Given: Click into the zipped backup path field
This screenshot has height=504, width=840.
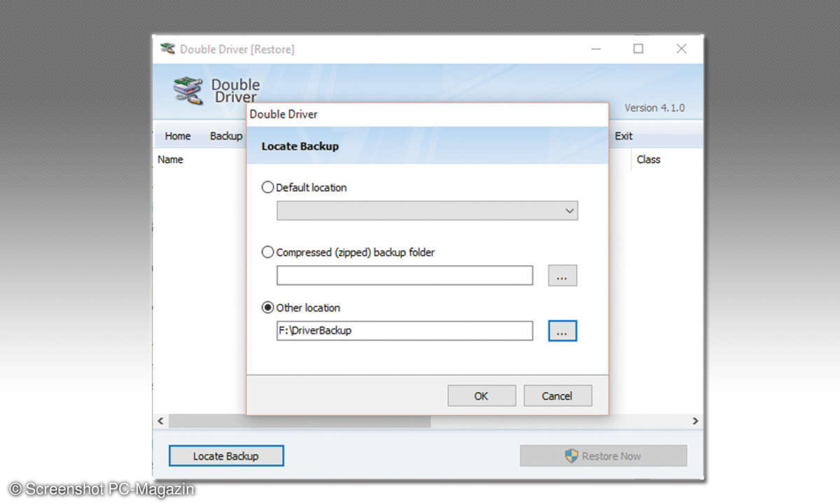Looking at the screenshot, I should click(405, 276).
